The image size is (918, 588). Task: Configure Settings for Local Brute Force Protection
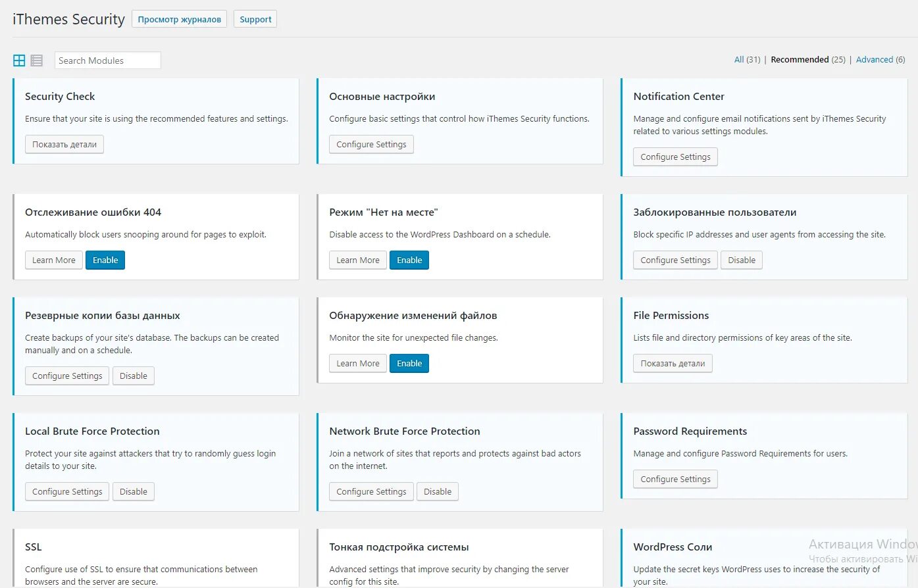point(67,492)
